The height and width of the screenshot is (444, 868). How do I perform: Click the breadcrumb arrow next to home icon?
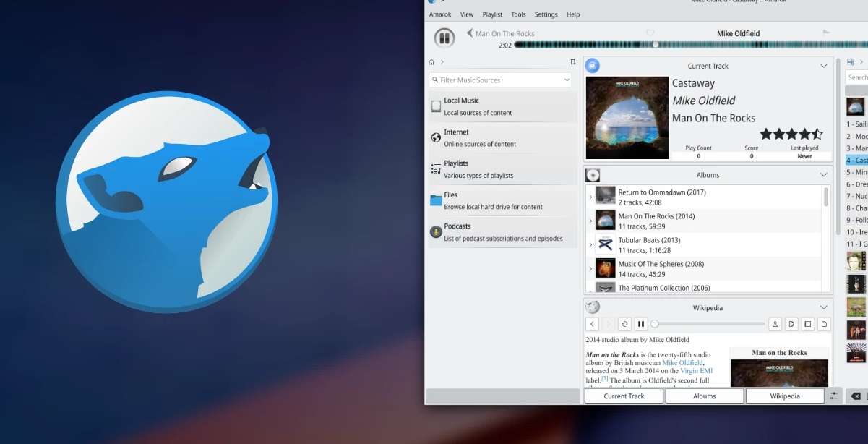pyautogui.click(x=442, y=62)
